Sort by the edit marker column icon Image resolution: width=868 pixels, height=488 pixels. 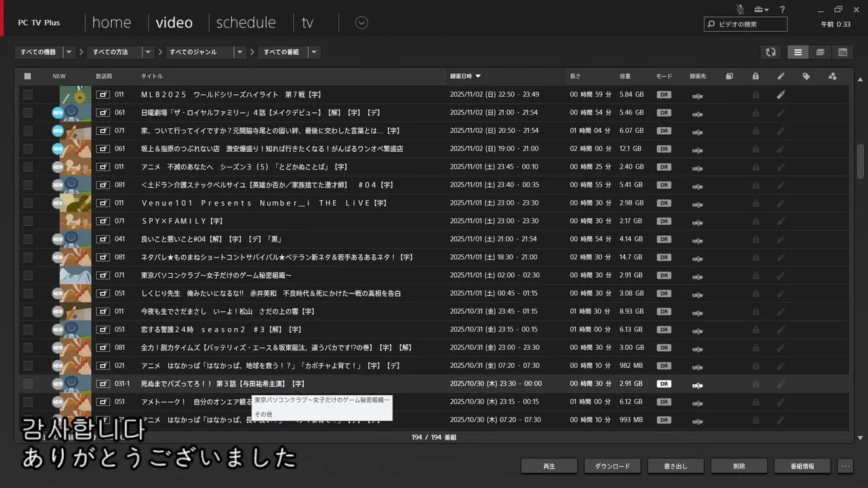click(x=781, y=76)
